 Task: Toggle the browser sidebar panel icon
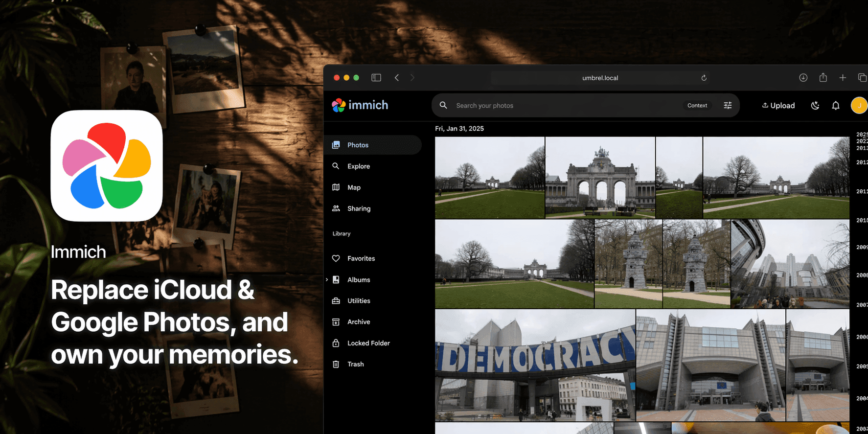[x=376, y=78]
